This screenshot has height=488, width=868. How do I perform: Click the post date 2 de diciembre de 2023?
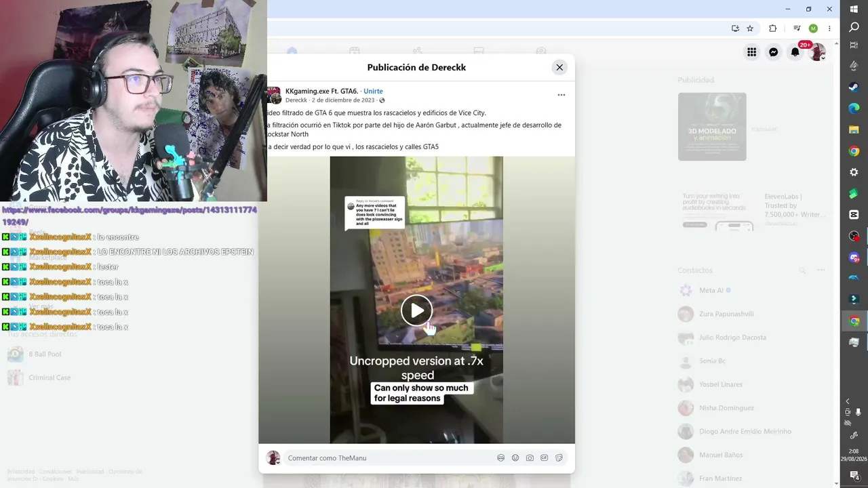pos(344,100)
